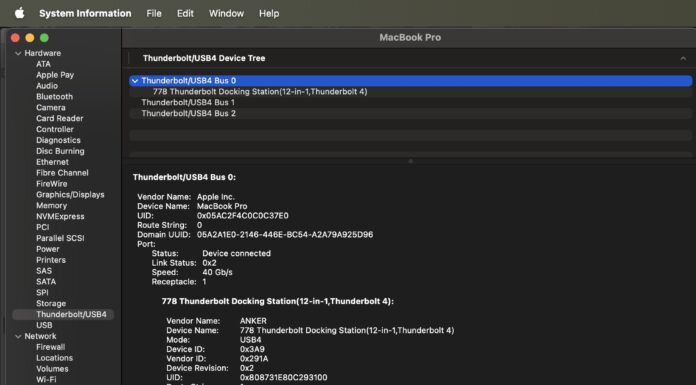Click the Vendor ID value 0x291A
Viewport: 696px width, 385px height.
click(253, 359)
